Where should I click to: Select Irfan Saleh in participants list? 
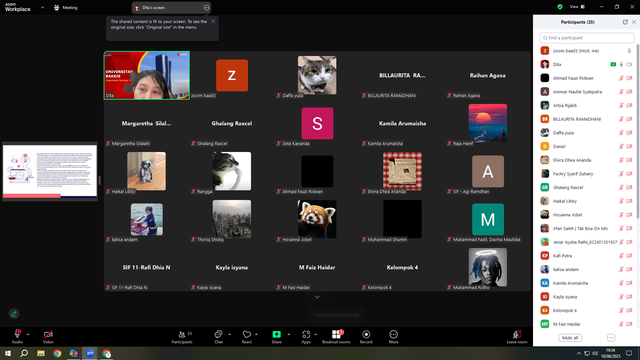[587, 229]
